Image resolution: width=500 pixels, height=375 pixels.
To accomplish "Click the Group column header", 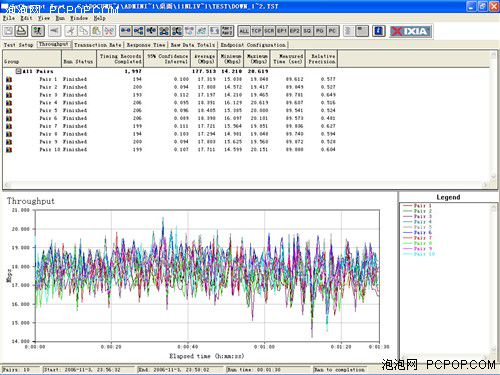I will [32, 59].
